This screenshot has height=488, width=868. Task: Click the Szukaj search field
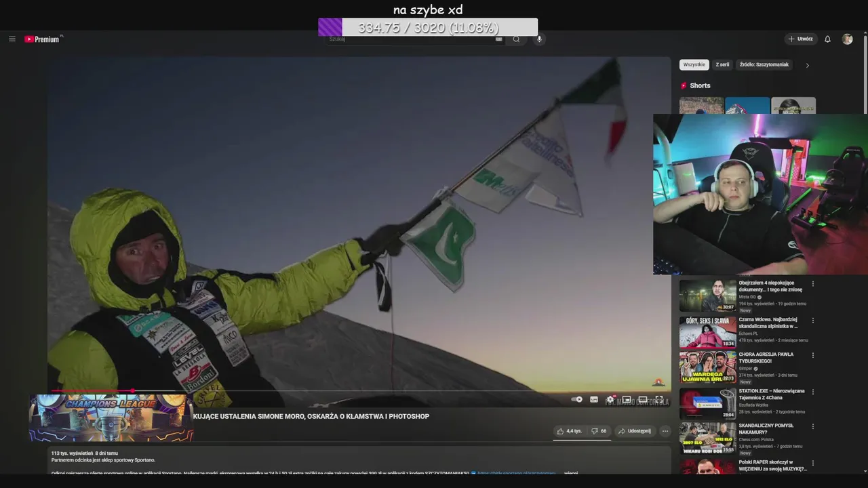click(411, 39)
